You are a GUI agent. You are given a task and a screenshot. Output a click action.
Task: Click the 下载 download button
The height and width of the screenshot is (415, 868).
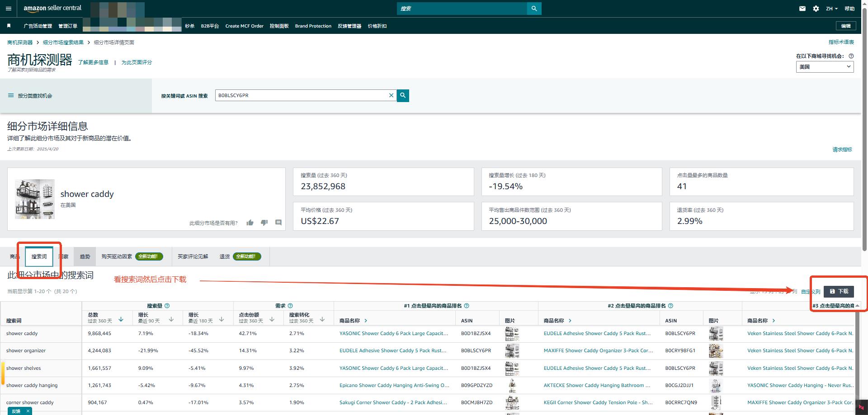pos(839,291)
